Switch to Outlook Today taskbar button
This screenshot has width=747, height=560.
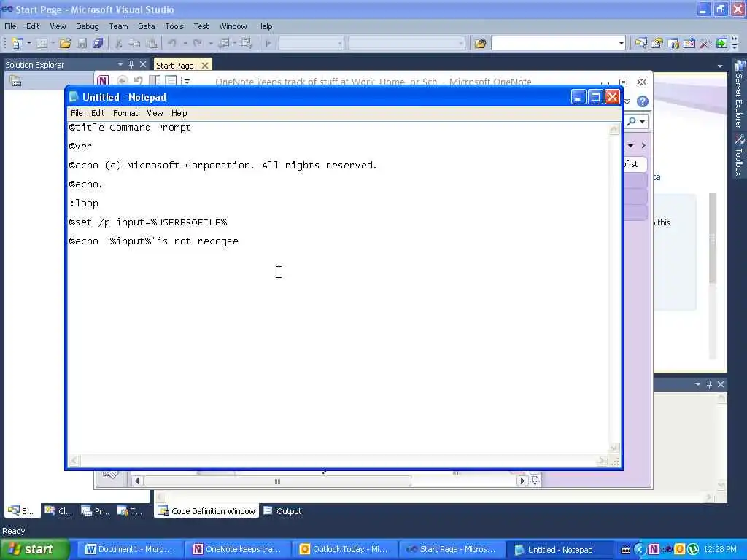[x=344, y=550]
